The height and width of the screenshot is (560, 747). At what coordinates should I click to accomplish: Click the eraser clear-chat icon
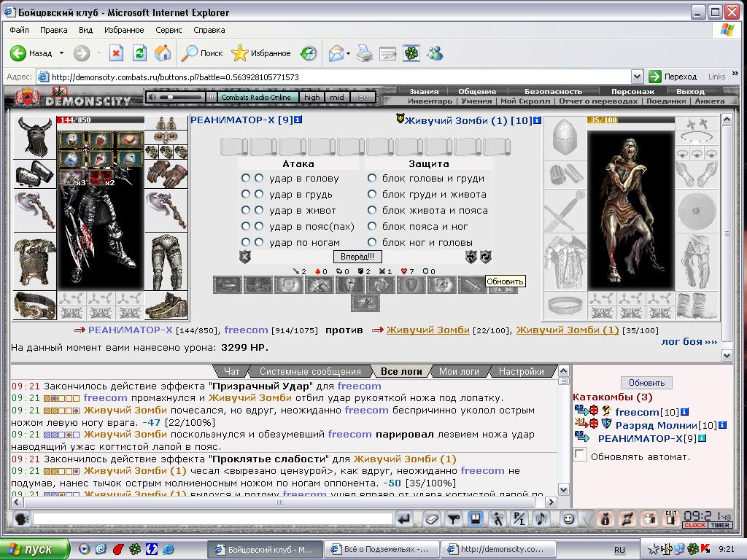pos(432,518)
